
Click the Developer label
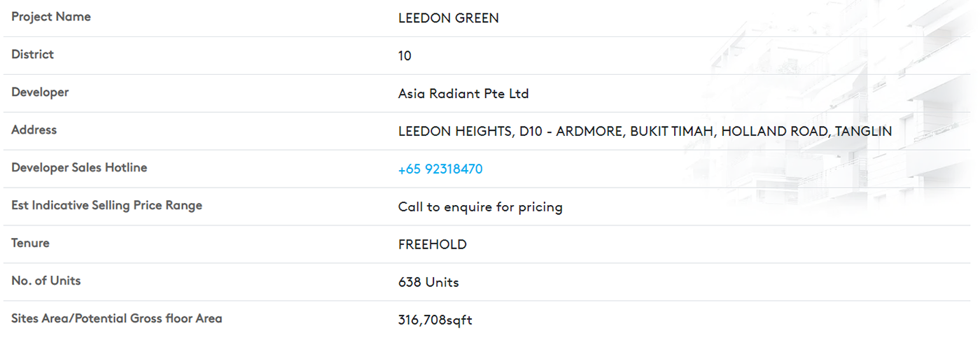[x=40, y=92]
